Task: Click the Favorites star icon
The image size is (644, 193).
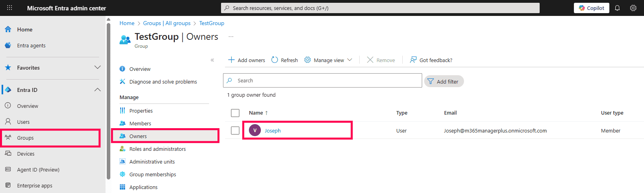Action: (8, 67)
